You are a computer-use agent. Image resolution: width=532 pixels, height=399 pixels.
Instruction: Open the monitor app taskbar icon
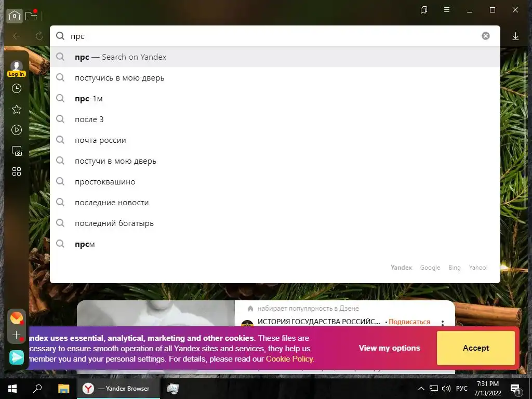[x=173, y=389]
